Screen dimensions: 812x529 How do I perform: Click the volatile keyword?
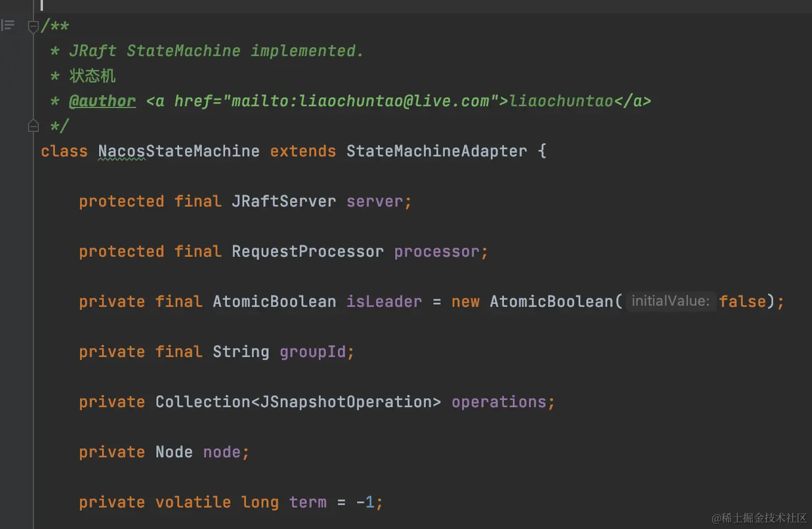tap(193, 502)
